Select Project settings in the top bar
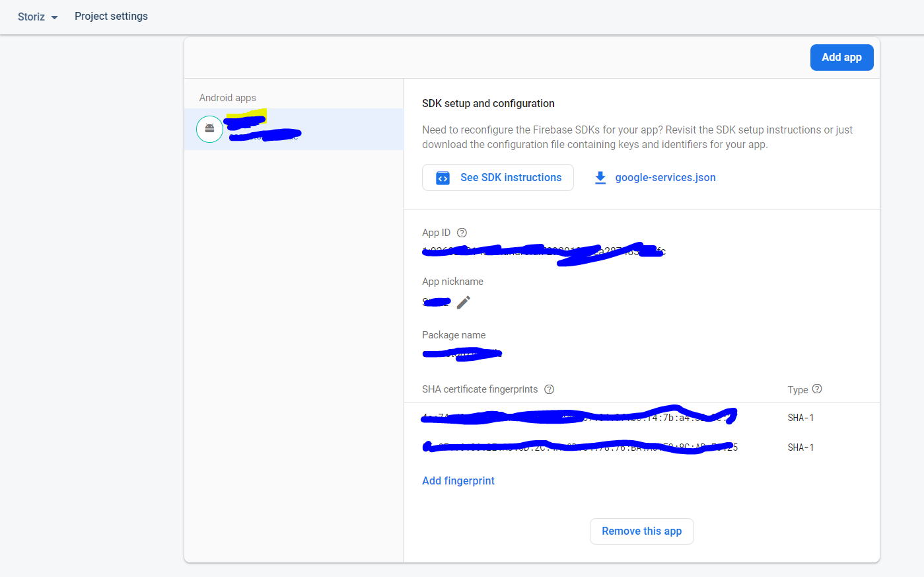This screenshot has width=924, height=577. click(x=111, y=17)
